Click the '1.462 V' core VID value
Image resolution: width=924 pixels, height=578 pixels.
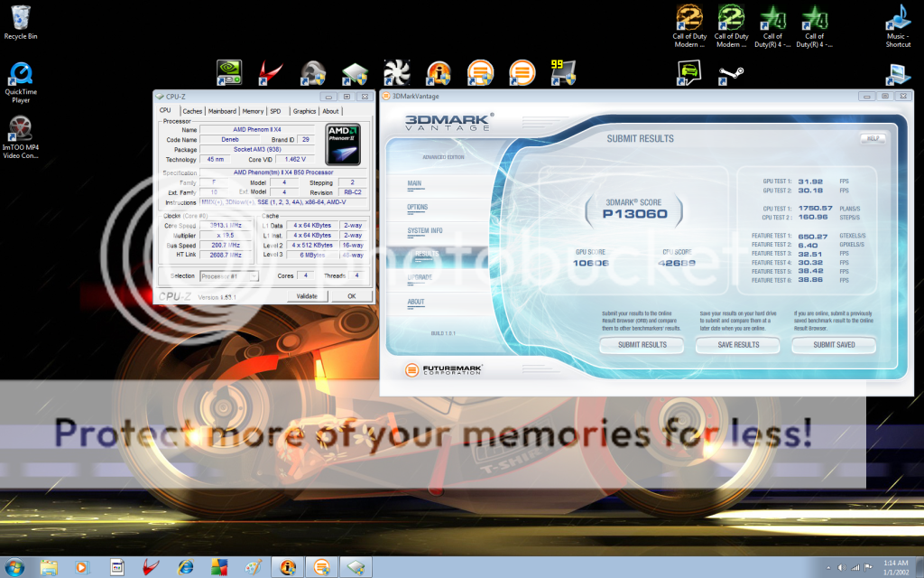point(295,160)
